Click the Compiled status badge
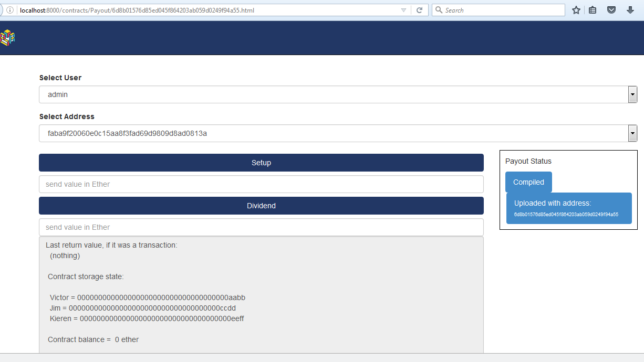 [x=528, y=182]
